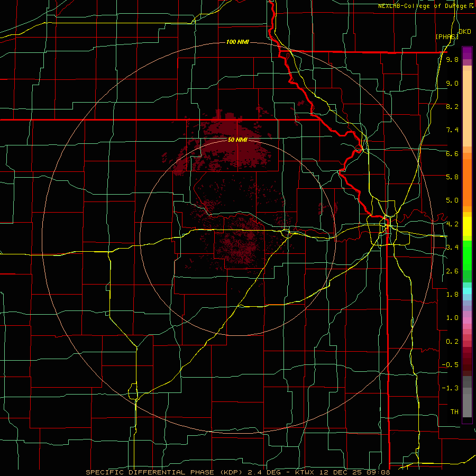Click the 6.6 legend value
Image resolution: width=476 pixels, height=476 pixels.
[x=452, y=153]
